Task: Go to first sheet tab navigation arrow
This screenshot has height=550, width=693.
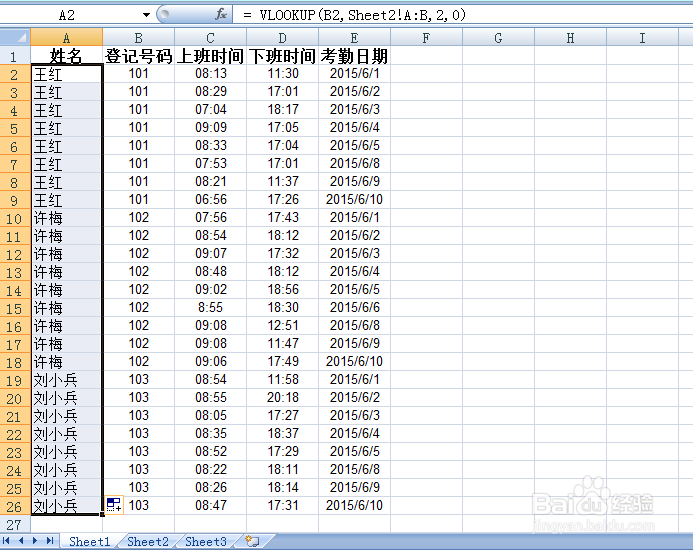Action: click(x=6, y=541)
